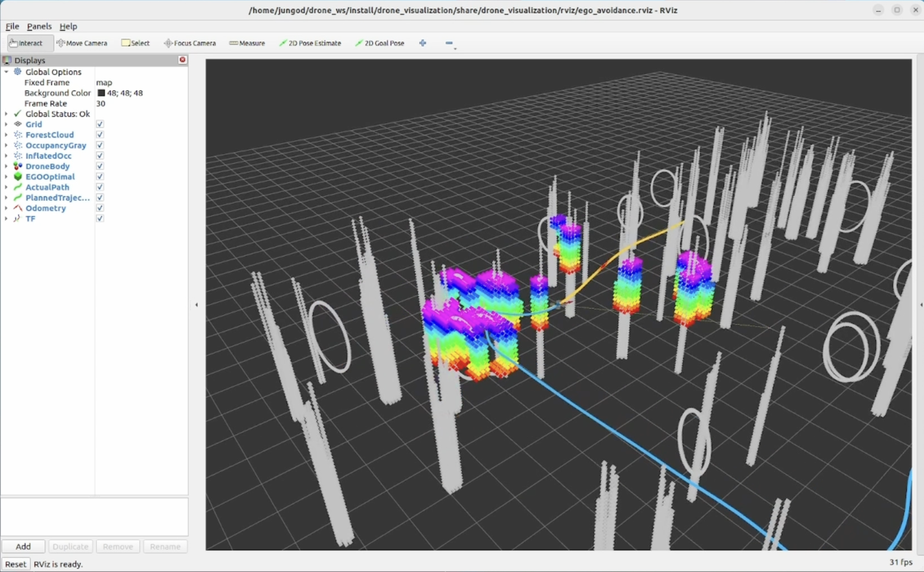Viewport: 924px width, 572px height.
Task: Click the minus remove-tool icon
Action: tap(449, 43)
